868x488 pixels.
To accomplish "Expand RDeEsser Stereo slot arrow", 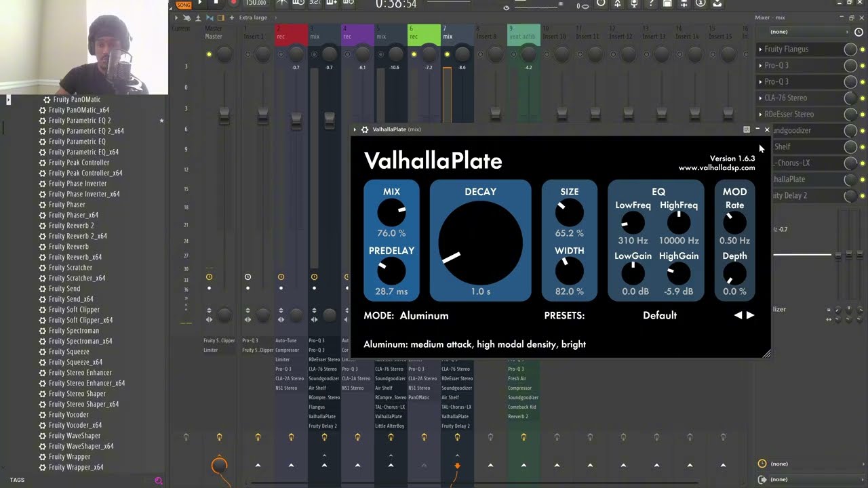I will pyautogui.click(x=760, y=115).
